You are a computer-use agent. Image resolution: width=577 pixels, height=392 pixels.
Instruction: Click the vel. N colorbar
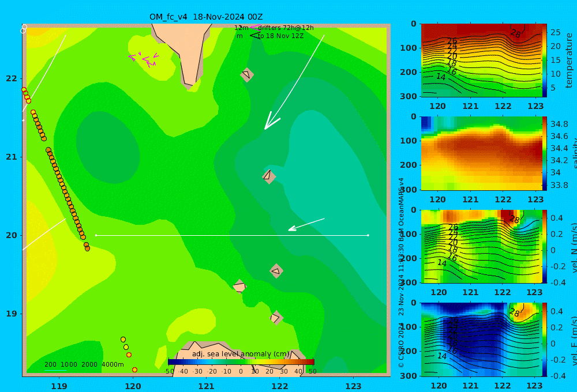click(x=545, y=246)
